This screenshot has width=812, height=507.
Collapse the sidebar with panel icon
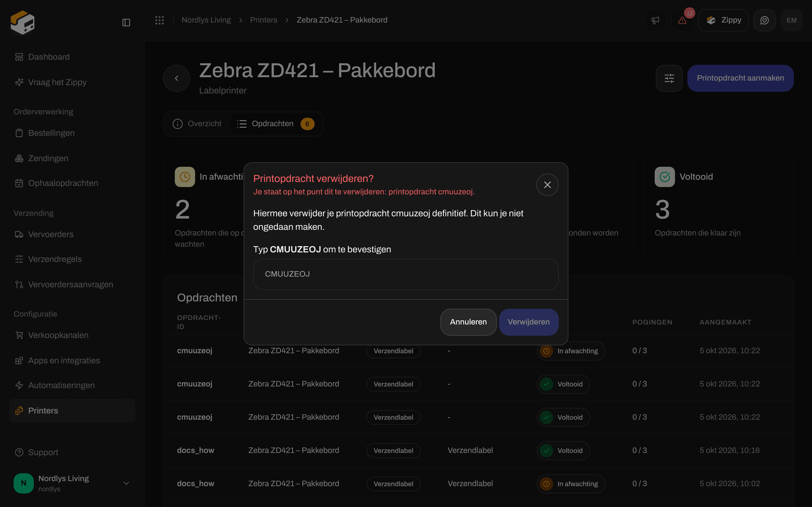[126, 23]
